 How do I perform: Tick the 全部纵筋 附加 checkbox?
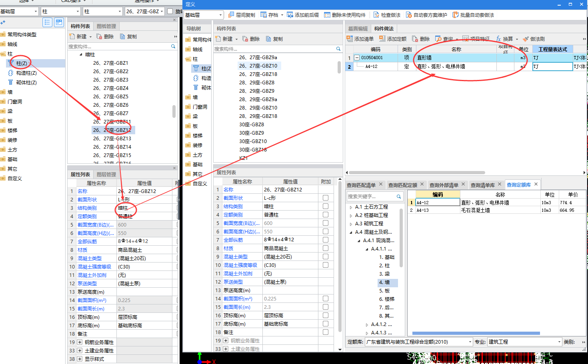coord(326,240)
